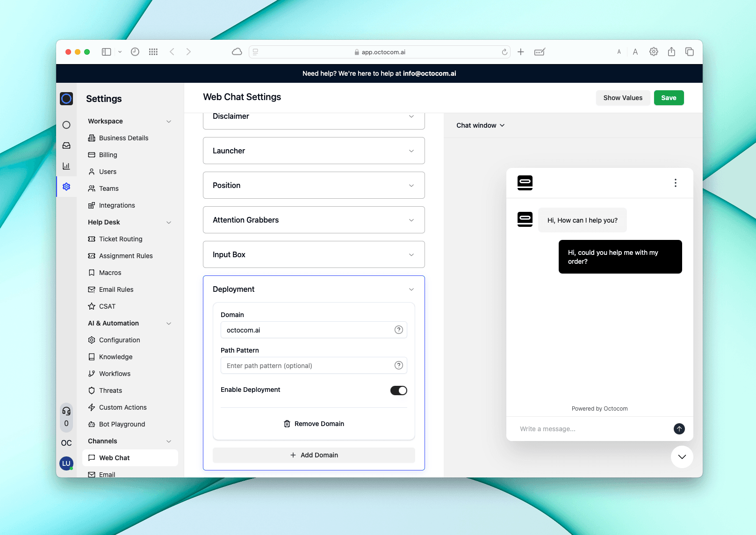Disable the Enable Deployment toggle
Screen dimensions: 756x535
pos(398,390)
